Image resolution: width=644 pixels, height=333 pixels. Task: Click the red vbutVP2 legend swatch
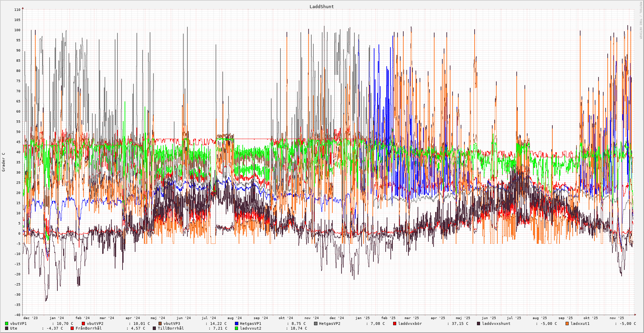coord(84,324)
